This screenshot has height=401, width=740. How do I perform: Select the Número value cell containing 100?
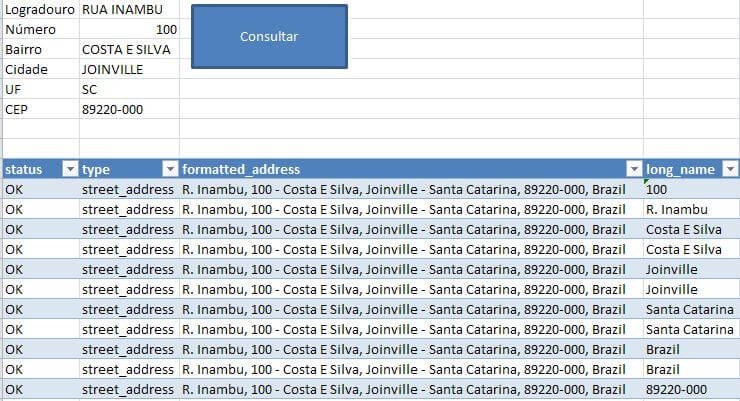tap(129, 29)
